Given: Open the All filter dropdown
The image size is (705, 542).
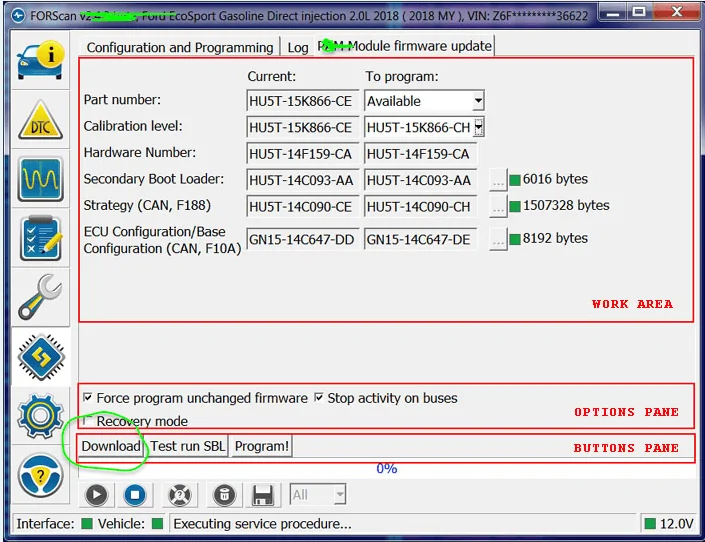Looking at the screenshot, I should 318,495.
